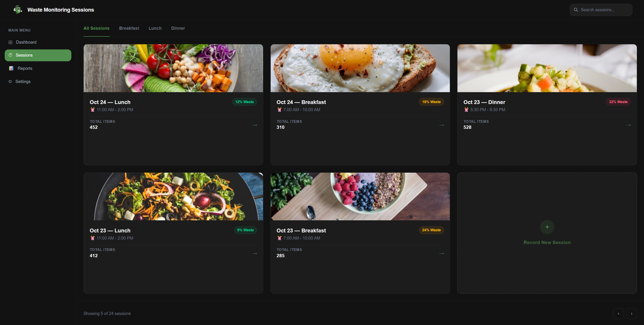Switch to the Breakfast tab
Image resolution: width=644 pixels, height=325 pixels.
tap(129, 28)
